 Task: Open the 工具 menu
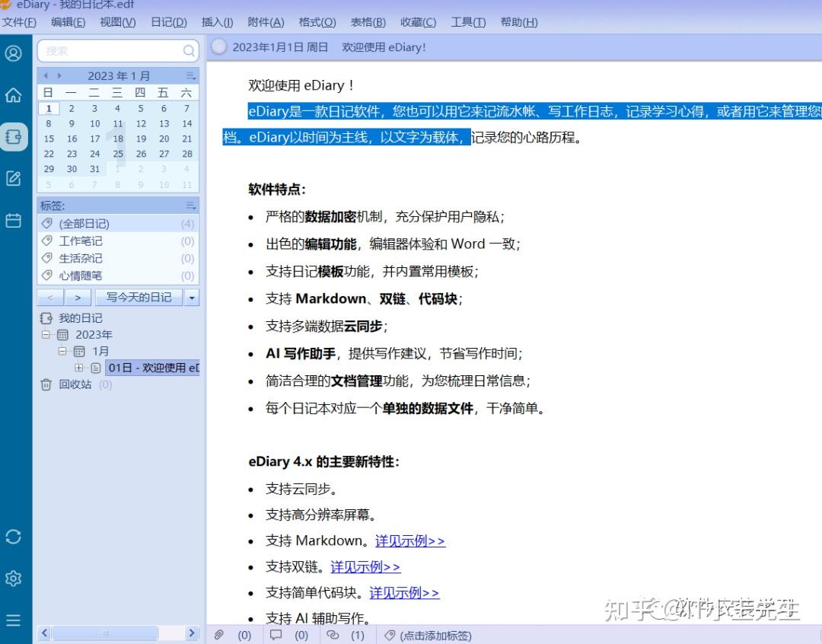(x=467, y=22)
